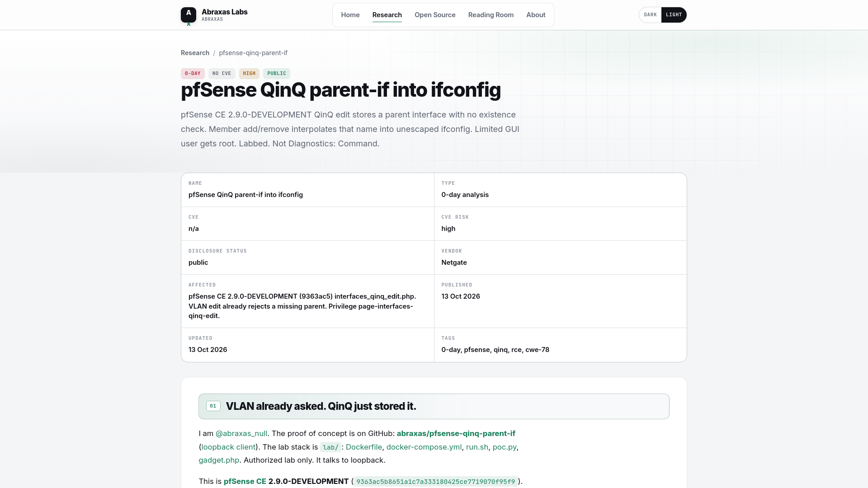Click the 9363ac5b8651 commit hash
Screen dimensions: 868x488
[x=436, y=482]
